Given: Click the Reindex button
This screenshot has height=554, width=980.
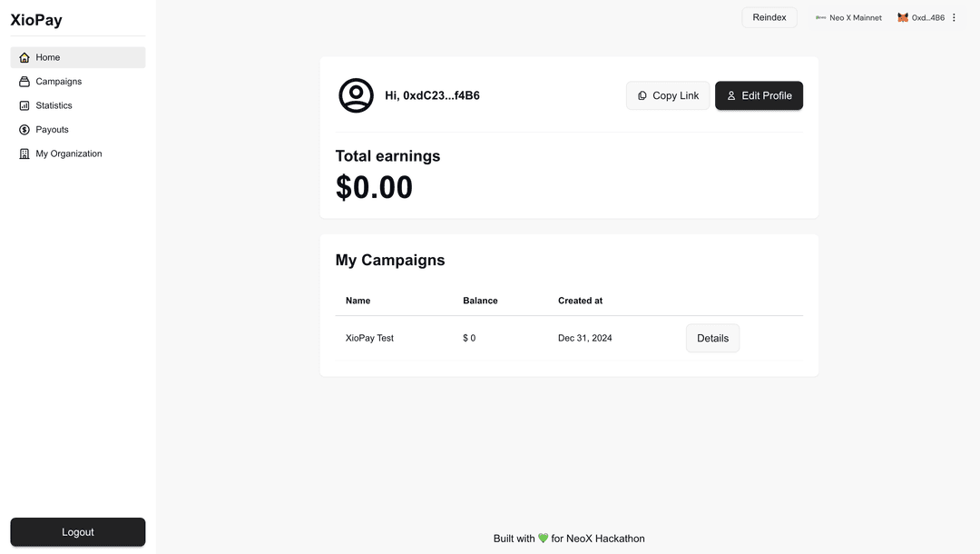Looking at the screenshot, I should pyautogui.click(x=769, y=17).
